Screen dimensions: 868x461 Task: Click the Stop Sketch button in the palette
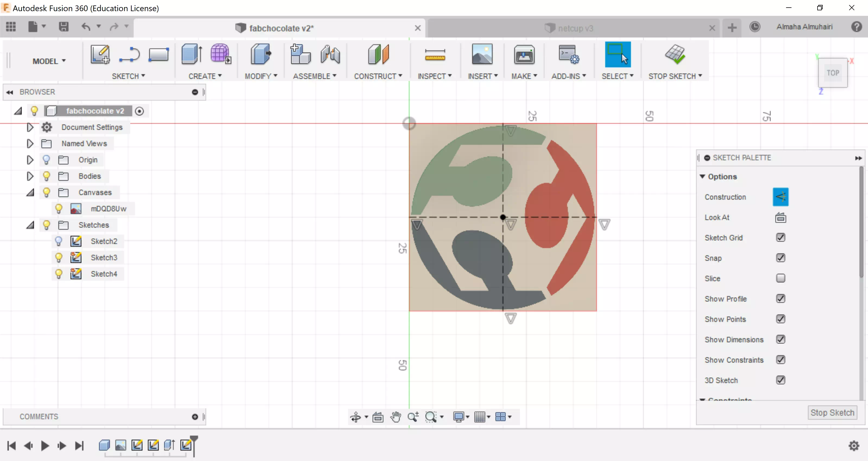click(832, 412)
